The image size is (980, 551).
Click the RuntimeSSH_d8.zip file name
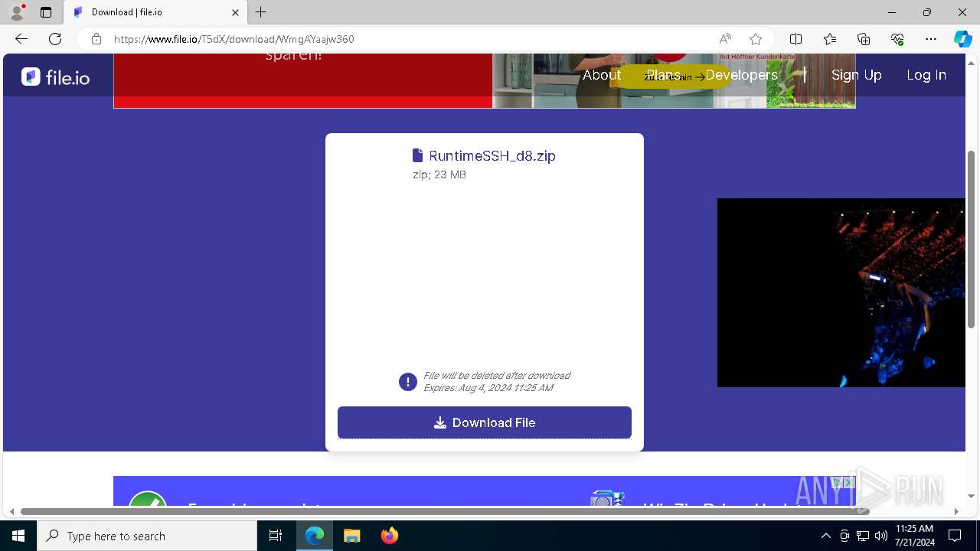click(x=492, y=156)
